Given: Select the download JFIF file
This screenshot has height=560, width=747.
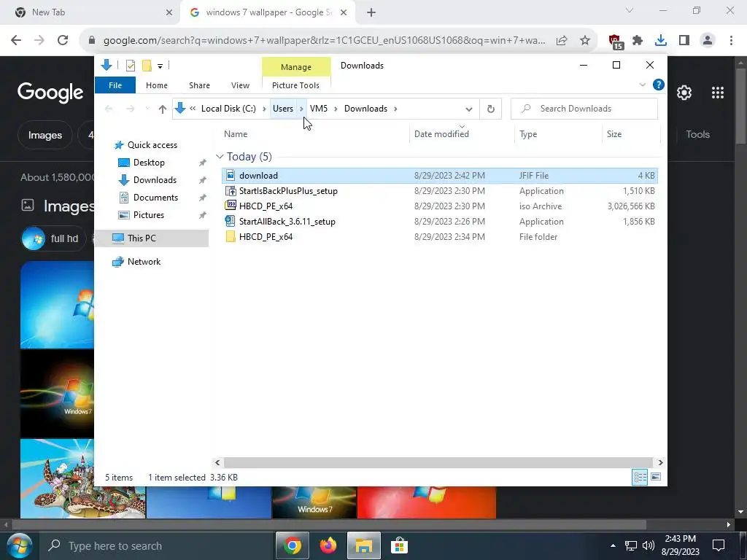Looking at the screenshot, I should [439, 175].
